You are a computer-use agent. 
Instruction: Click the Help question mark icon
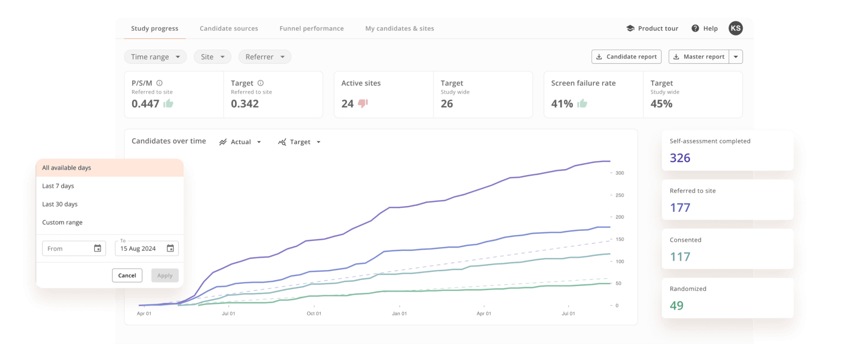coord(695,29)
